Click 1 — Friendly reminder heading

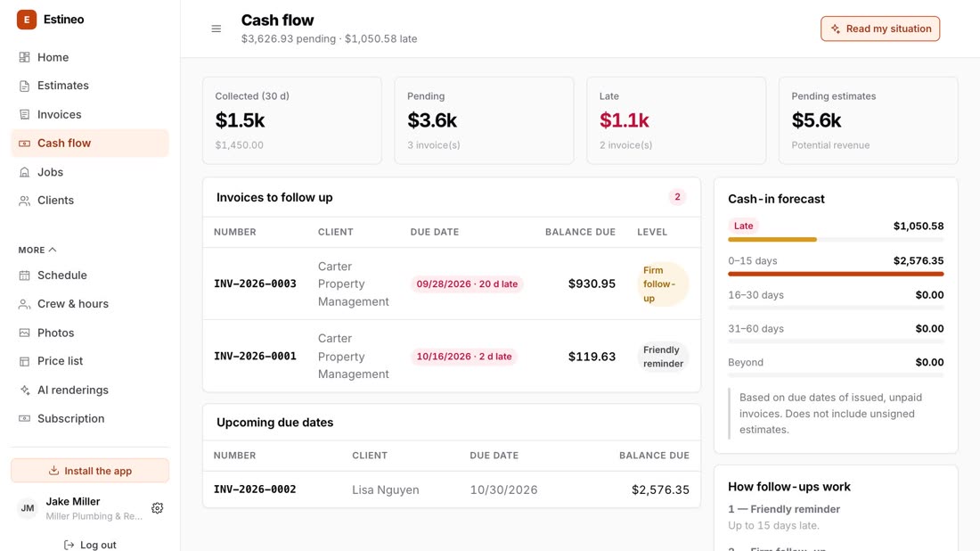click(x=784, y=509)
